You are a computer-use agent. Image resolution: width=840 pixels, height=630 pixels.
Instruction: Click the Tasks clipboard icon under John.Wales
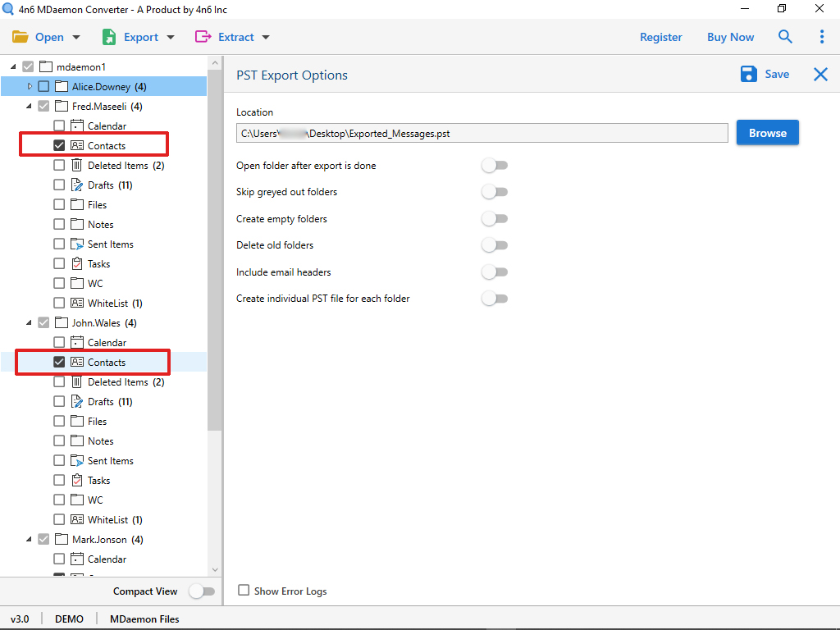[77, 480]
